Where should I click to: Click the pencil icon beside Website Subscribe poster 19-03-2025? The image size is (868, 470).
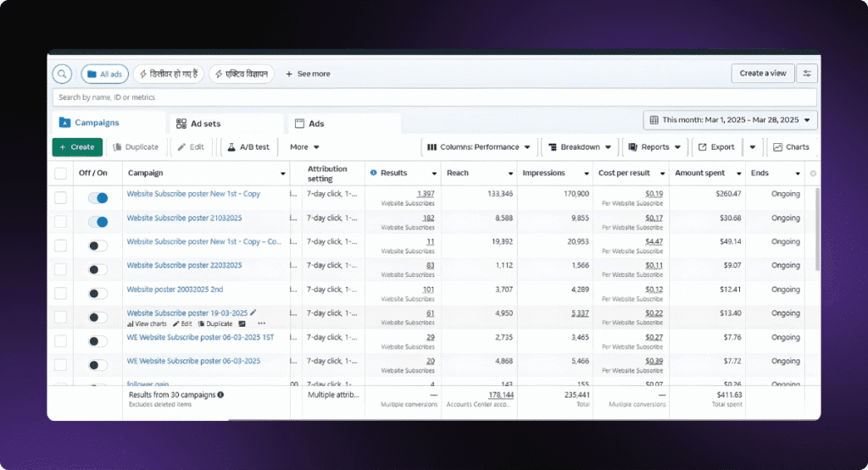[x=253, y=312]
